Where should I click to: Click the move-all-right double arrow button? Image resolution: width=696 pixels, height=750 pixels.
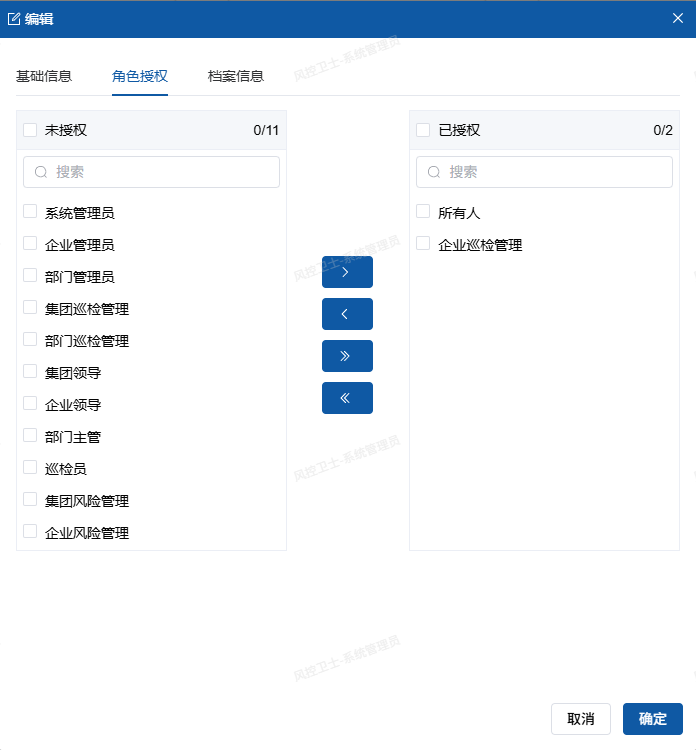[347, 356]
